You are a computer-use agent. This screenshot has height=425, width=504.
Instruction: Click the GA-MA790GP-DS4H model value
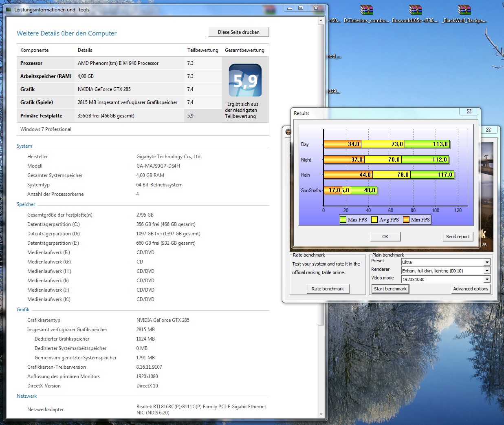click(x=158, y=166)
